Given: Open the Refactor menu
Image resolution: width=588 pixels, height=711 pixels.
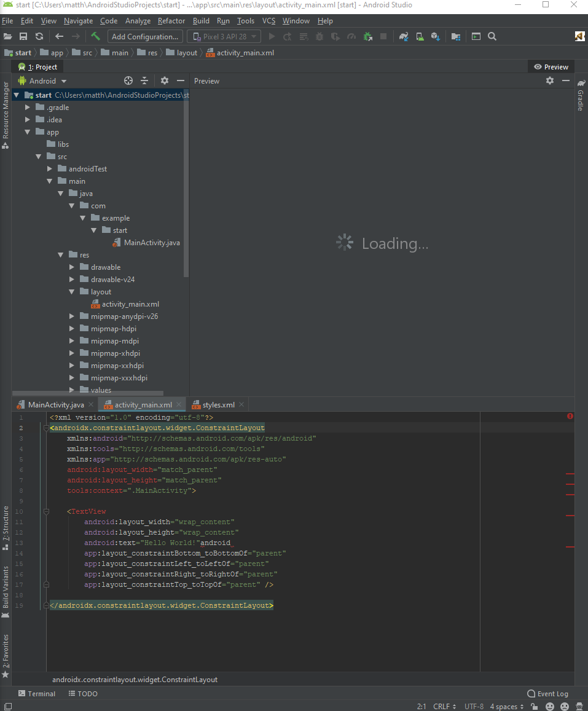Looking at the screenshot, I should (x=171, y=21).
